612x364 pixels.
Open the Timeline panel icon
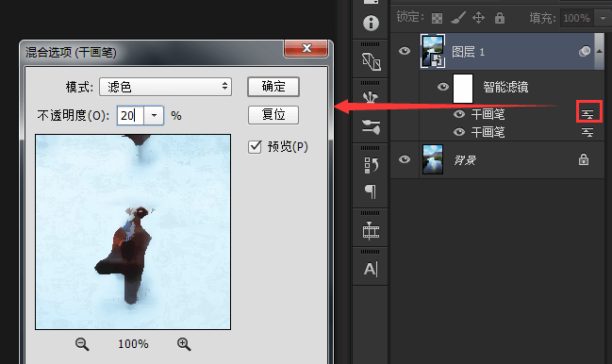371,231
